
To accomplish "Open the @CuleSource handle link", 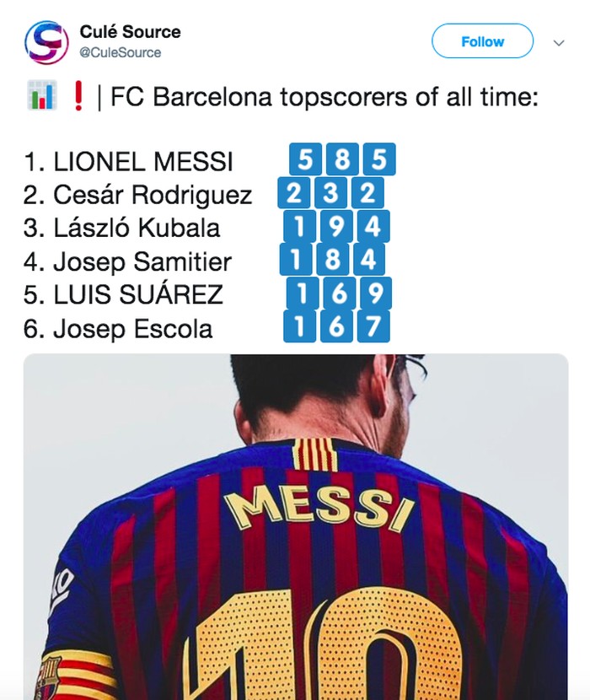I will pyautogui.click(x=121, y=52).
